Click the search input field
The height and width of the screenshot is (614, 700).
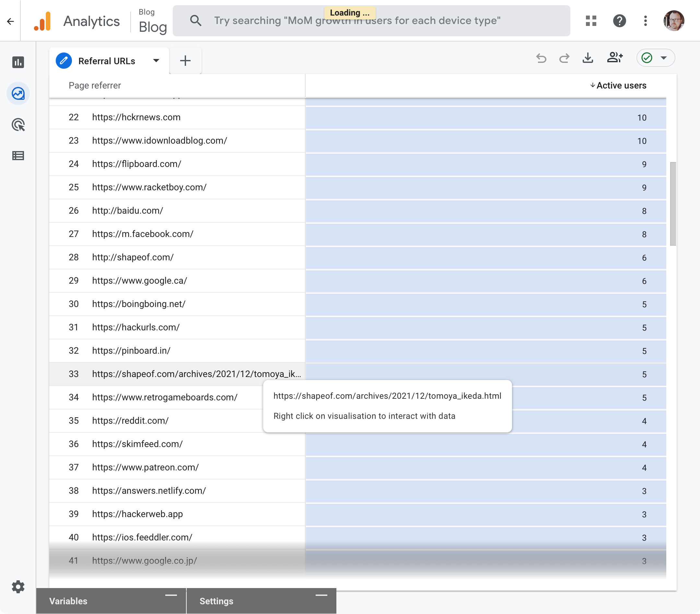371,20
